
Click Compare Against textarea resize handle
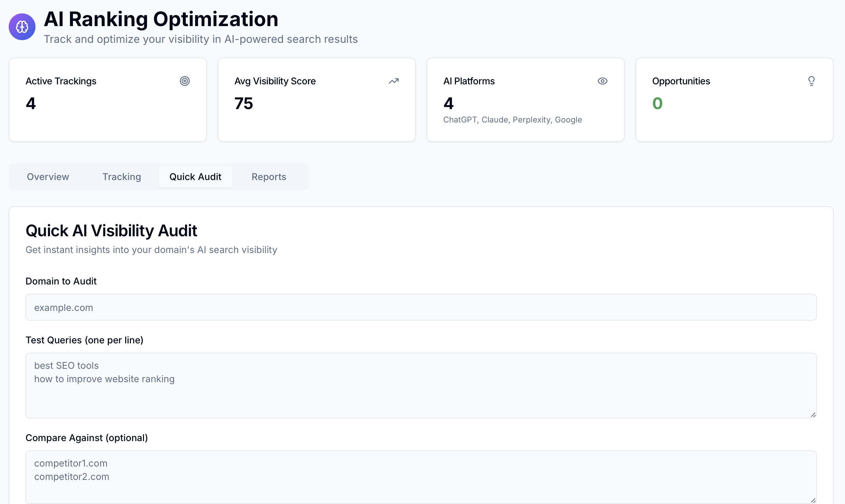[813, 500]
